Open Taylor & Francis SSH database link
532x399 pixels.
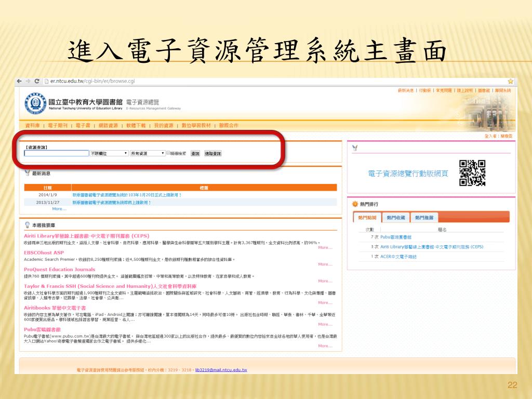click(x=110, y=286)
